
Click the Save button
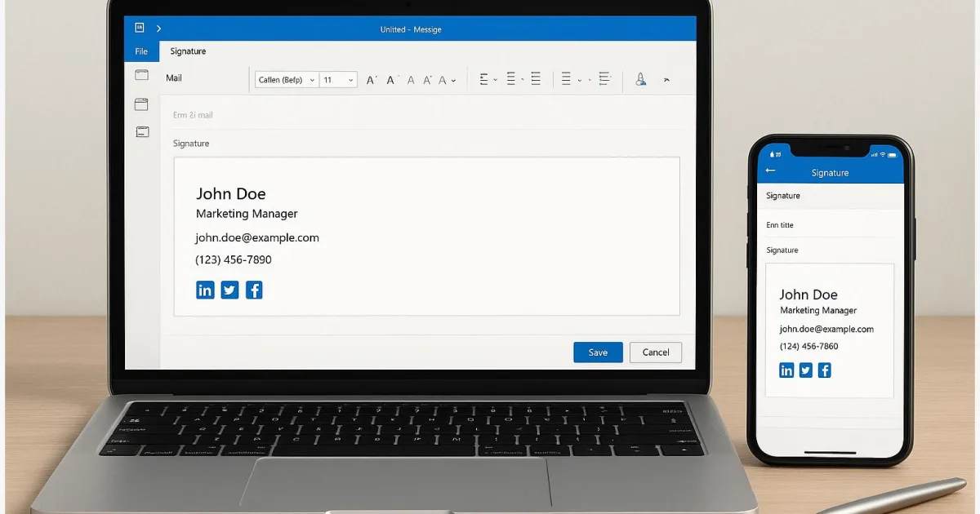pyautogui.click(x=598, y=352)
